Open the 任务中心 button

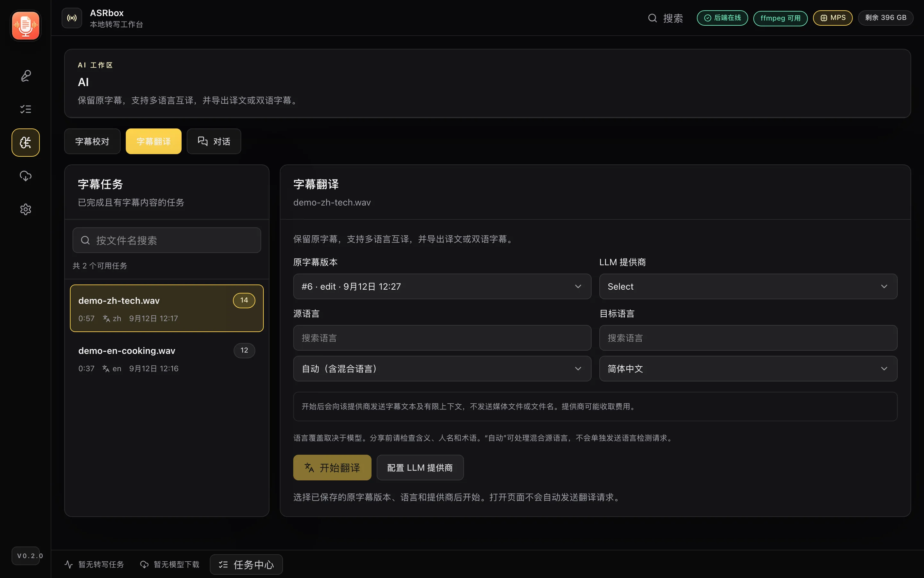[x=246, y=564]
